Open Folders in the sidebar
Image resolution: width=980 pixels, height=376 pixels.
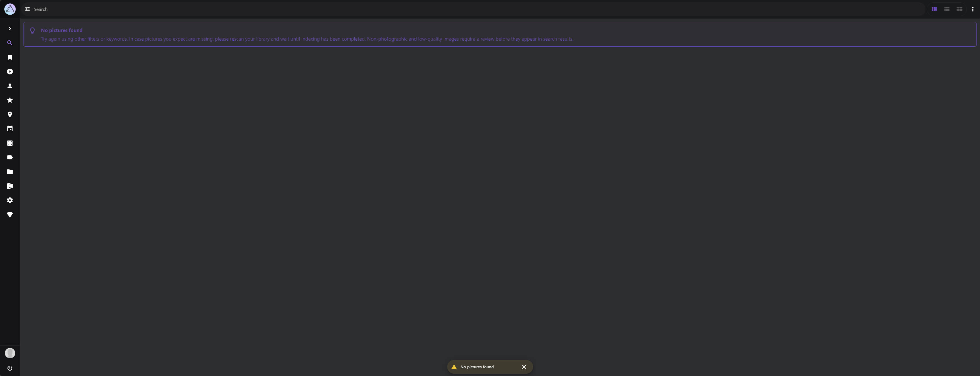(10, 172)
